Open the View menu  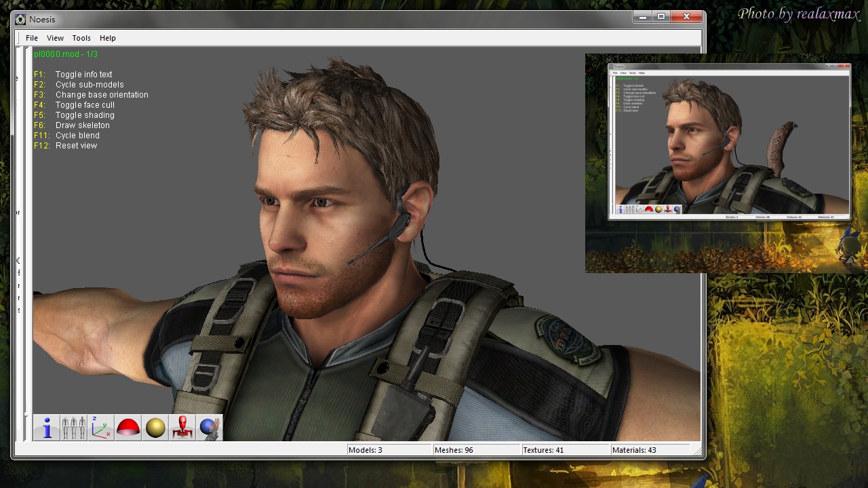point(55,38)
